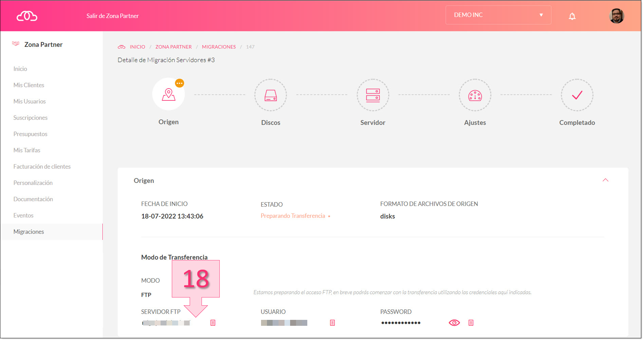Copy the password value
The image size is (644, 341).
(471, 322)
